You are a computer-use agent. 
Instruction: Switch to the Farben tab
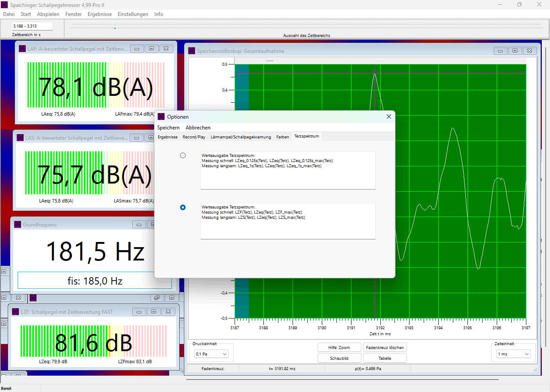283,137
